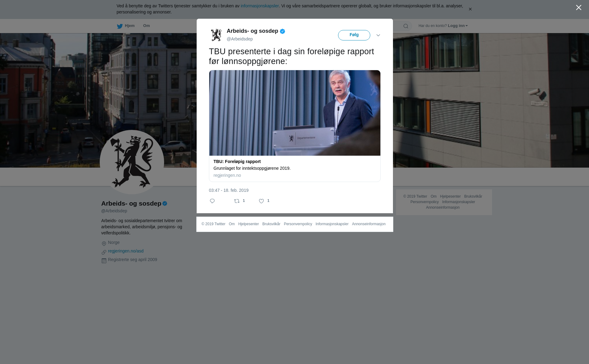
Task: Dismiss the cookie notice banner
Action: tap(470, 9)
